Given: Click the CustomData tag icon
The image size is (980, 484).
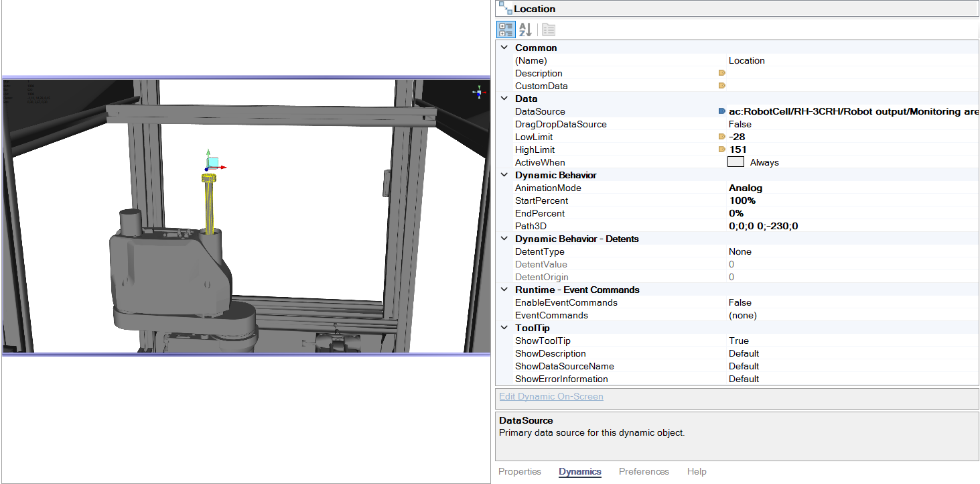Looking at the screenshot, I should 721,86.
